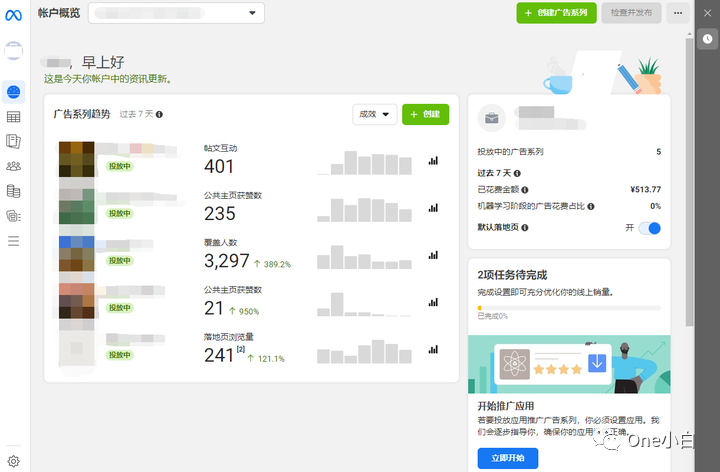Click the Meta logo icon
The image size is (720, 472).
click(13, 15)
